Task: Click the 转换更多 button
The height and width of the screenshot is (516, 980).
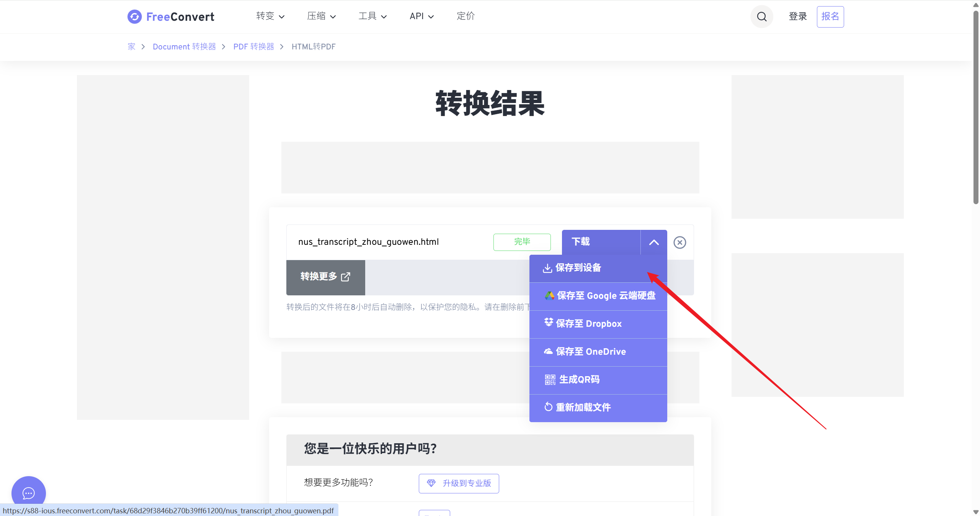Action: [325, 277]
